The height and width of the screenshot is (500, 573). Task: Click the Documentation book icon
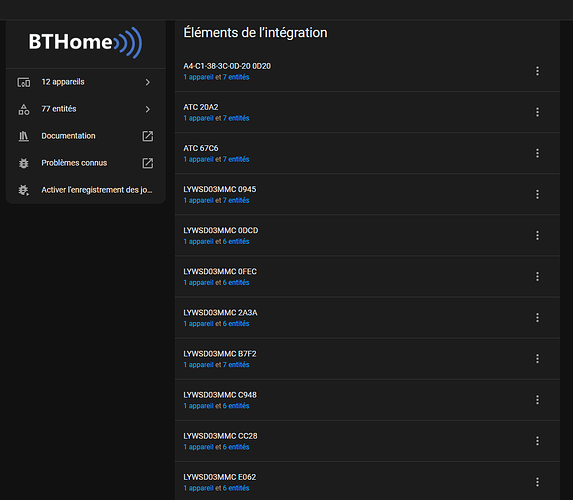[24, 136]
